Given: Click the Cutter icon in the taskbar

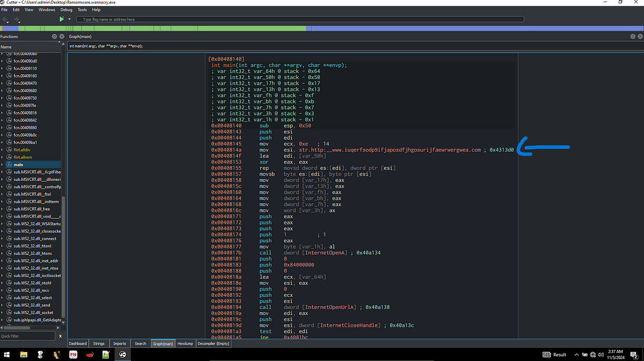Looking at the screenshot, I should [x=122, y=355].
